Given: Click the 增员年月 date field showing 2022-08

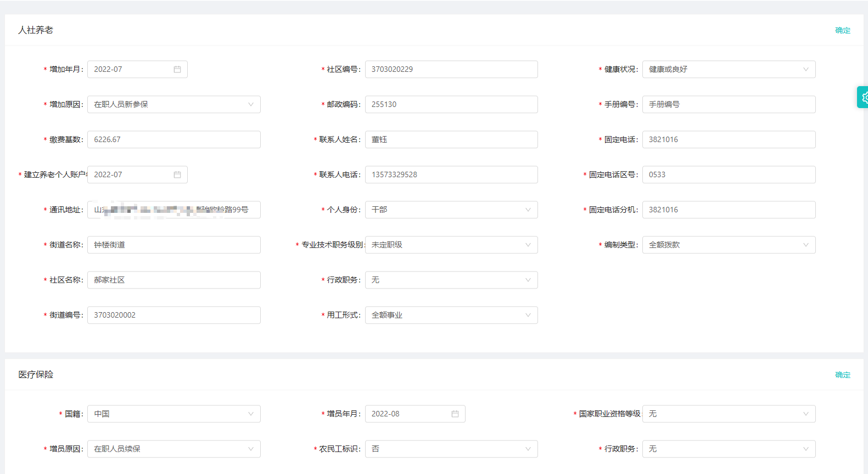Looking at the screenshot, I should 415,414.
